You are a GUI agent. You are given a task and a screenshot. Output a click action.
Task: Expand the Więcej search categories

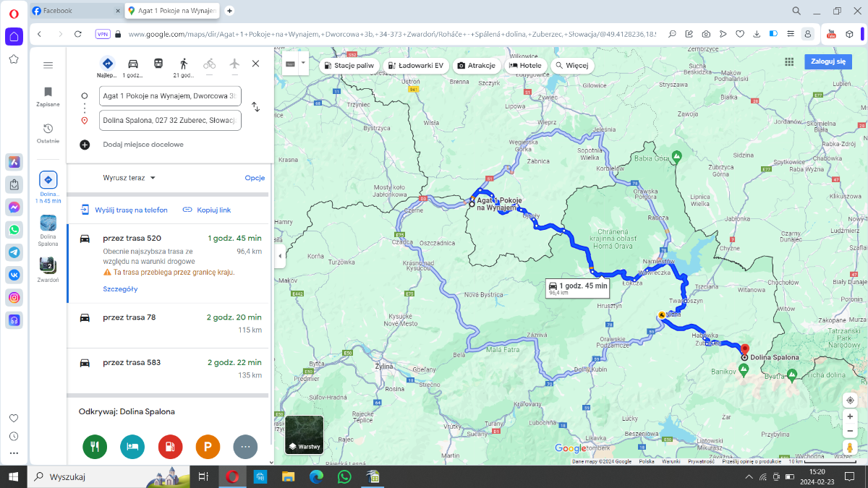(571, 65)
